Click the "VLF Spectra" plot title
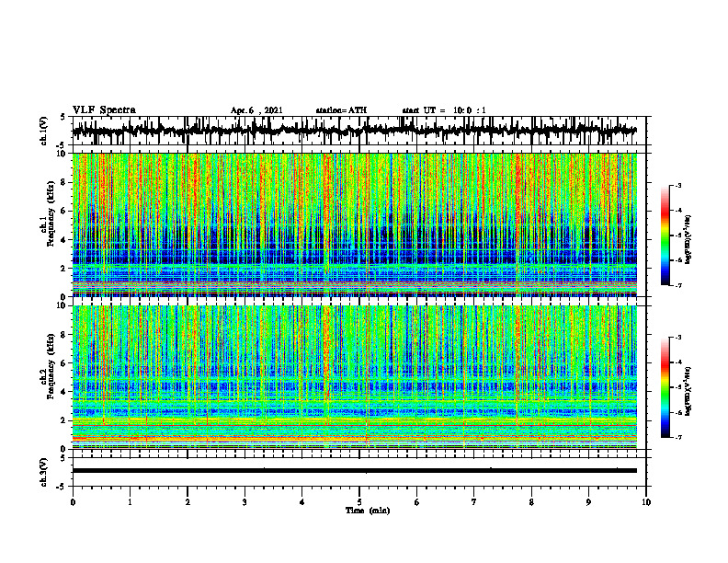Viewport: 728px width, 563px height. click(x=104, y=110)
